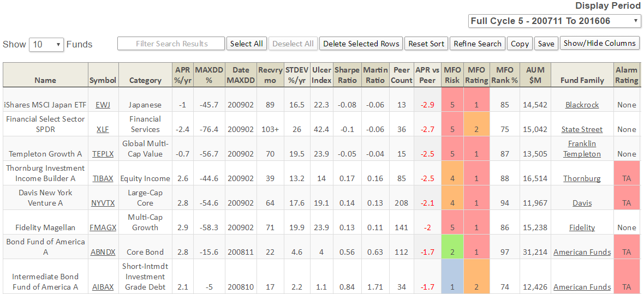Select the Fidelity Magellan row
The height and width of the screenshot is (294, 644).
45,227
